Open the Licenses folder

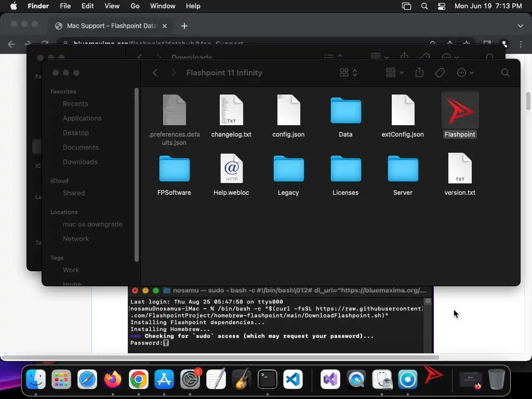pyautogui.click(x=345, y=169)
